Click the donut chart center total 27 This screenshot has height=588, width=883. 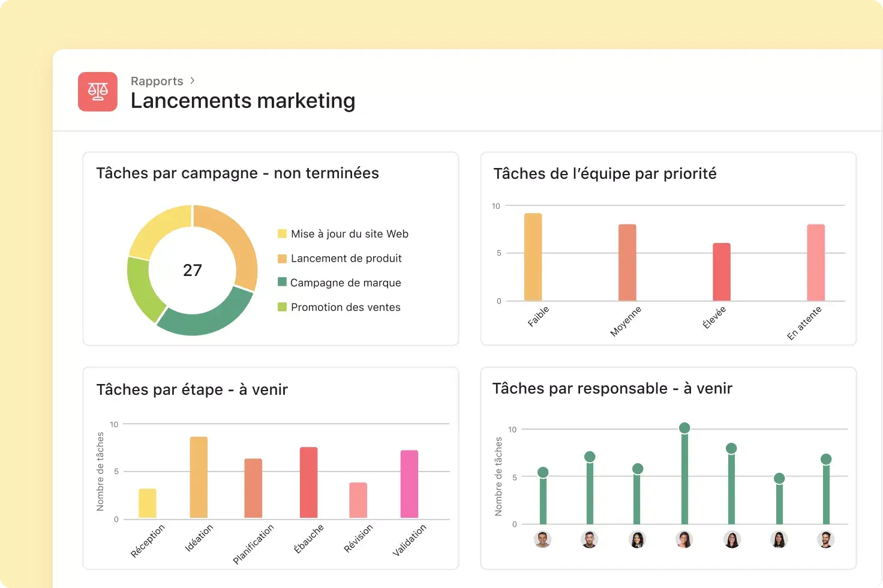[193, 270]
